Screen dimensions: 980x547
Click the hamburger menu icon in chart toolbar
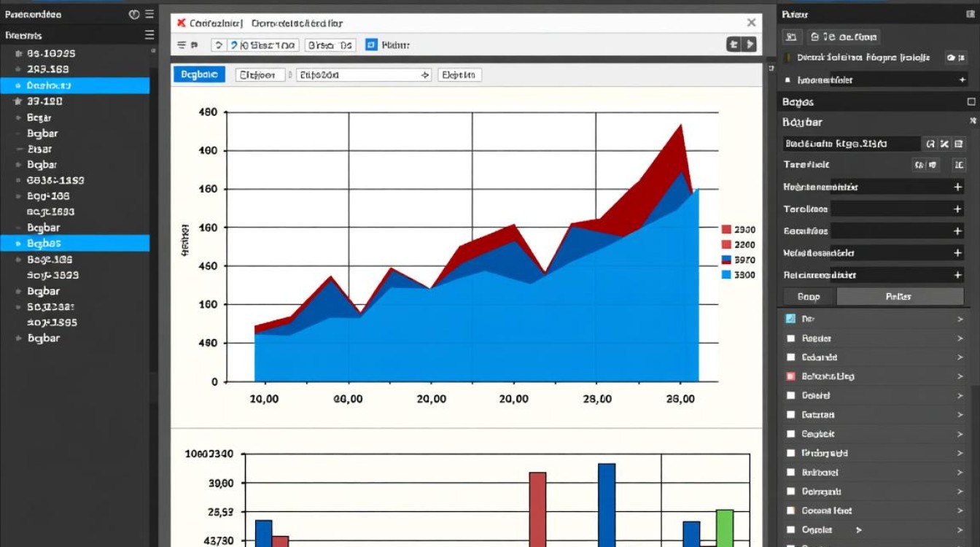point(182,45)
